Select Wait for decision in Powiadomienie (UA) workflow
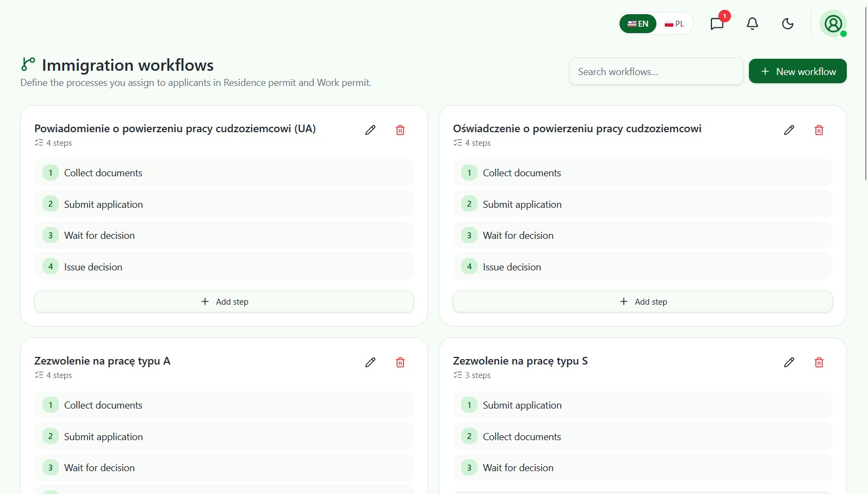The height and width of the screenshot is (494, 868). [x=224, y=236]
